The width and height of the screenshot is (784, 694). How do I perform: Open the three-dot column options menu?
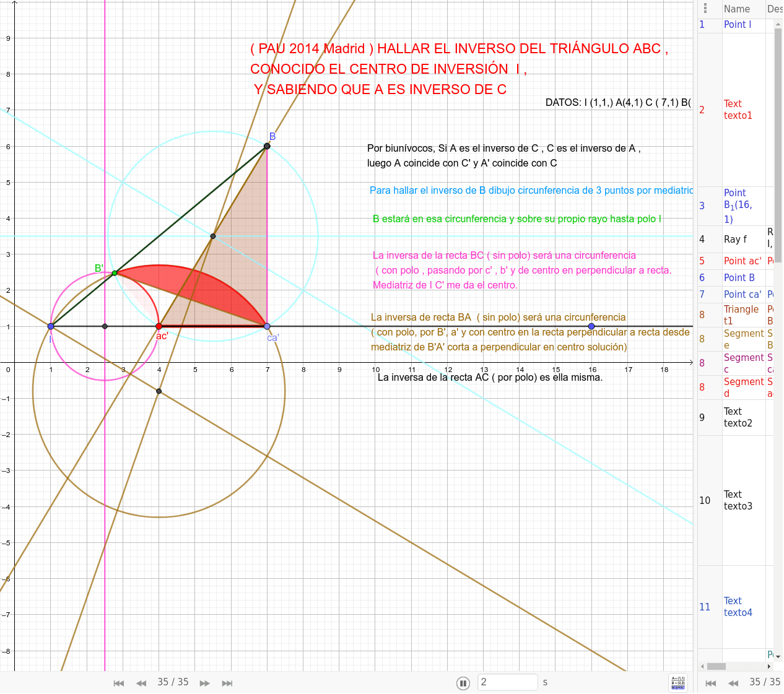(705, 8)
